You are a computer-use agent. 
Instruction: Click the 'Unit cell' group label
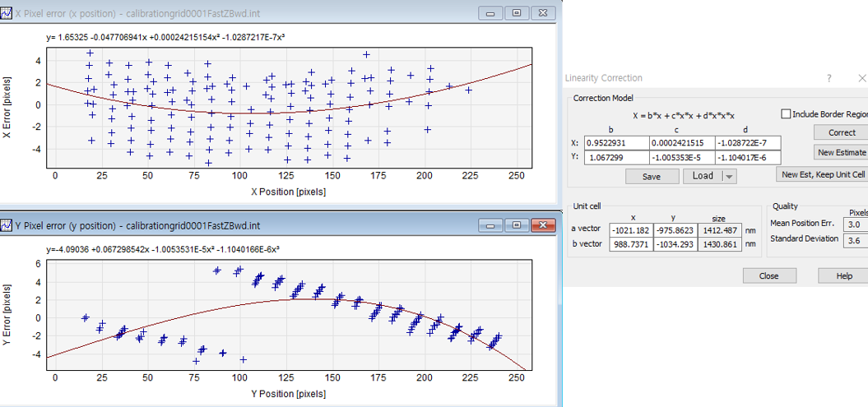tap(587, 206)
